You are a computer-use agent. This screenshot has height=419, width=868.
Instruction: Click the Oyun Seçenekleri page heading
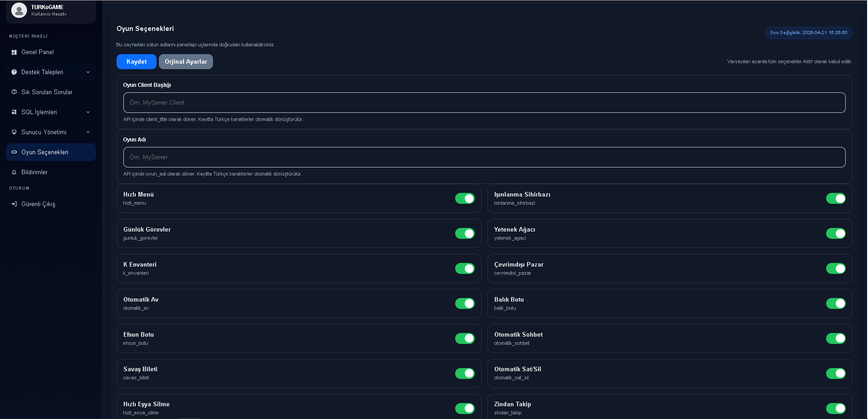point(145,29)
